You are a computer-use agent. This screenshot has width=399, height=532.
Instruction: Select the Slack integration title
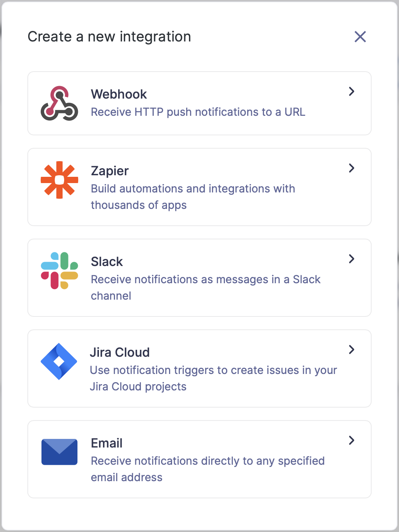(x=107, y=262)
